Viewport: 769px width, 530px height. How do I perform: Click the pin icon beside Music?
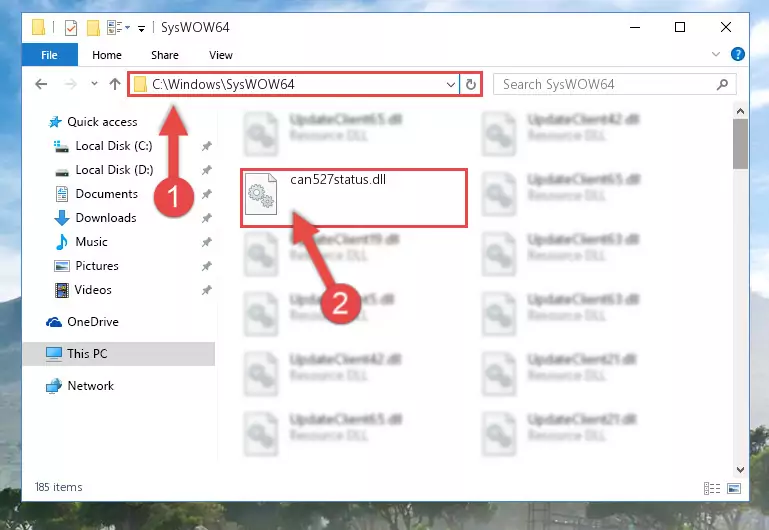point(206,242)
